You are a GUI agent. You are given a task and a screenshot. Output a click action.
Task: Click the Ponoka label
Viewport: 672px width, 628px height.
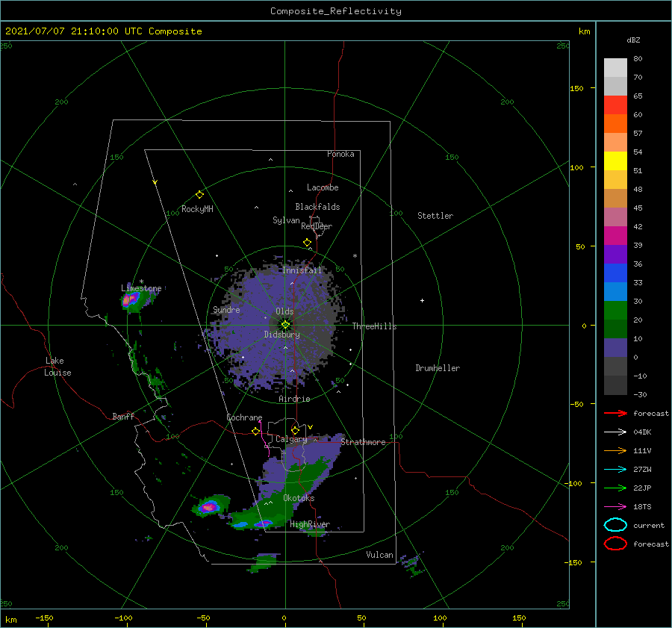click(x=340, y=154)
